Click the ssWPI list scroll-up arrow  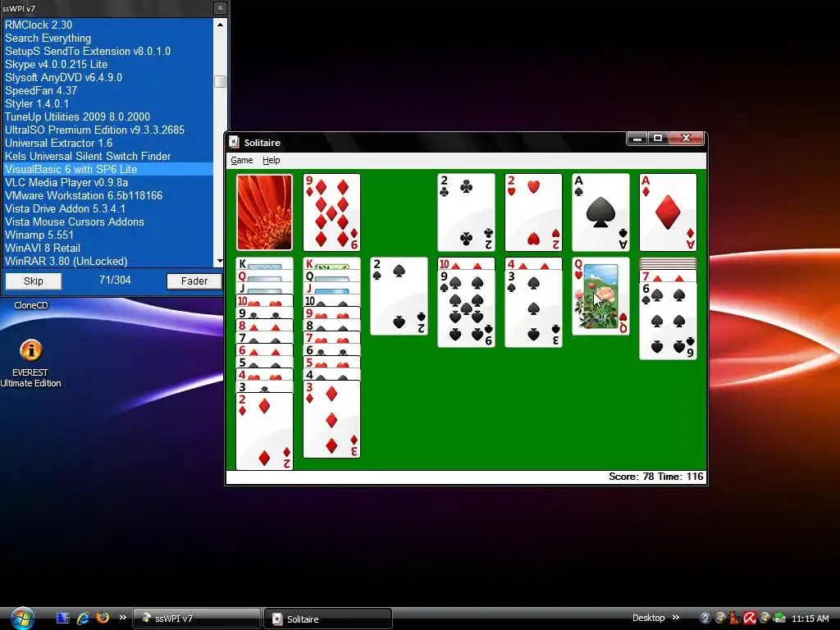(x=220, y=24)
